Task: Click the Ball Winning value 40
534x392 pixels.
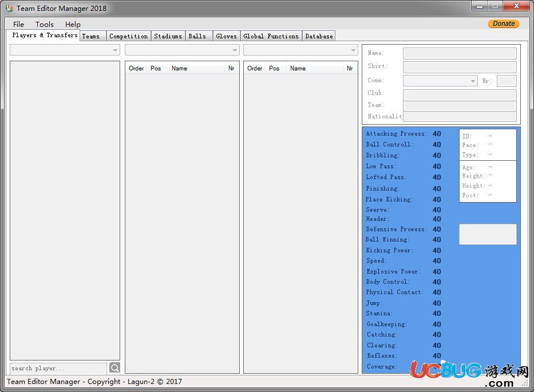Action: click(437, 240)
